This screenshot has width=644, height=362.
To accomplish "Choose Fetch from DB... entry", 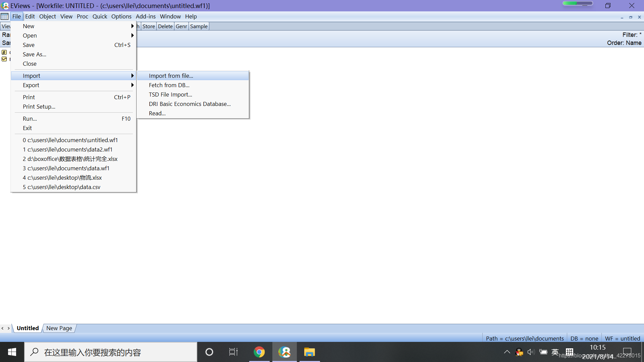I will 169,85.
